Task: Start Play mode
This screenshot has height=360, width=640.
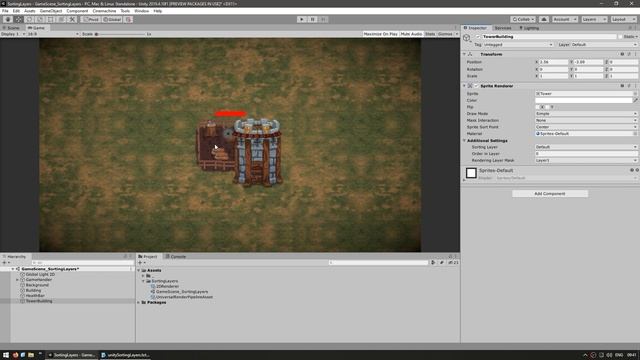Action: coord(302,19)
